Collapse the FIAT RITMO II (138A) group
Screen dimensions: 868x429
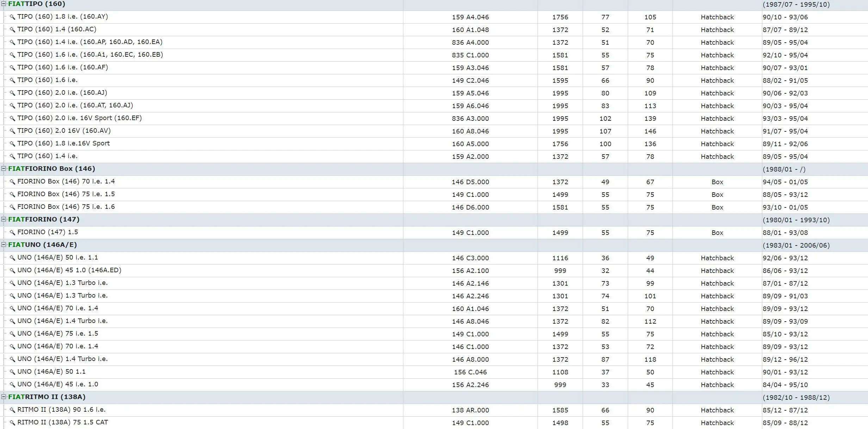(x=4, y=397)
